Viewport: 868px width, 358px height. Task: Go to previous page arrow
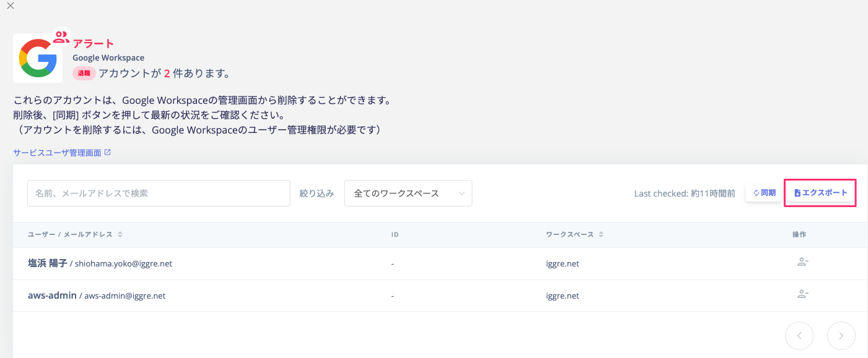pos(799,336)
